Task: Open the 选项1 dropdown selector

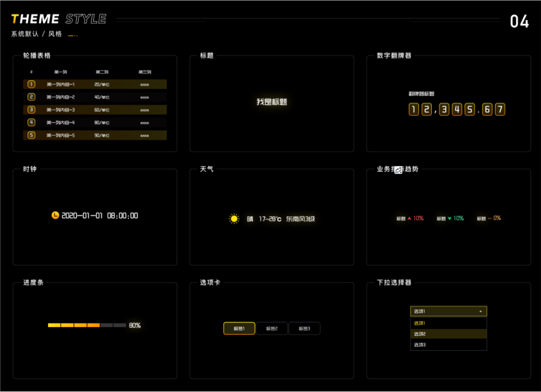Action: [x=448, y=311]
